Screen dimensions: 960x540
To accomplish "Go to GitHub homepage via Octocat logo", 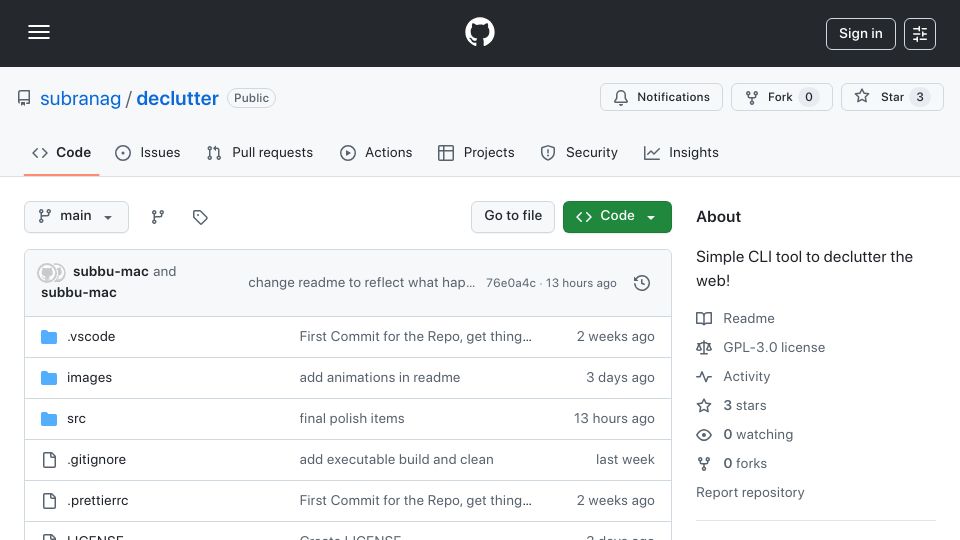I will [x=479, y=32].
